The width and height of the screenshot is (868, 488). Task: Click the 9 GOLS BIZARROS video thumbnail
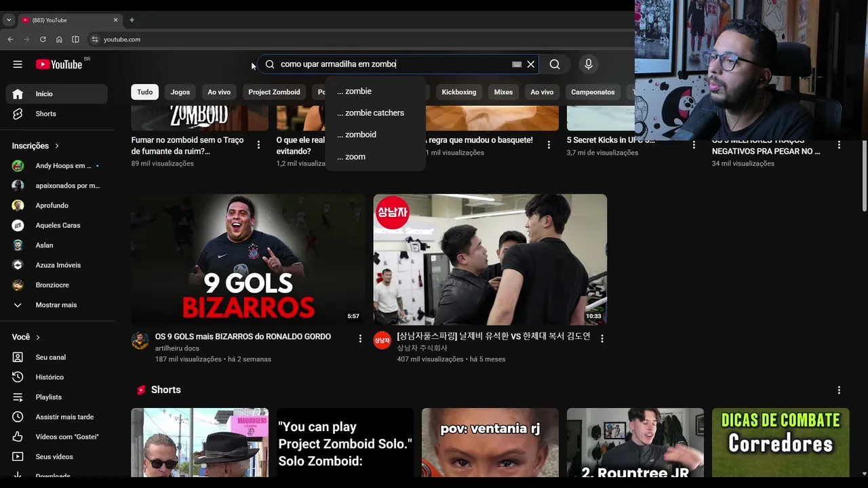(x=248, y=260)
